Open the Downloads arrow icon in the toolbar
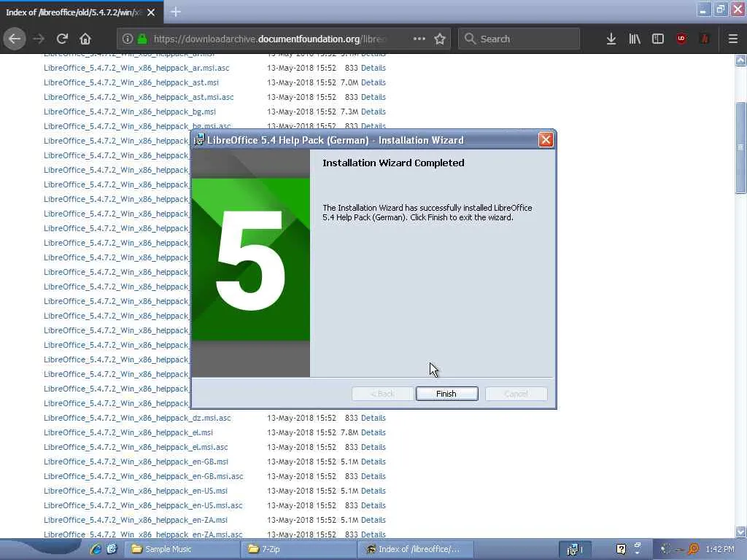 coord(611,39)
